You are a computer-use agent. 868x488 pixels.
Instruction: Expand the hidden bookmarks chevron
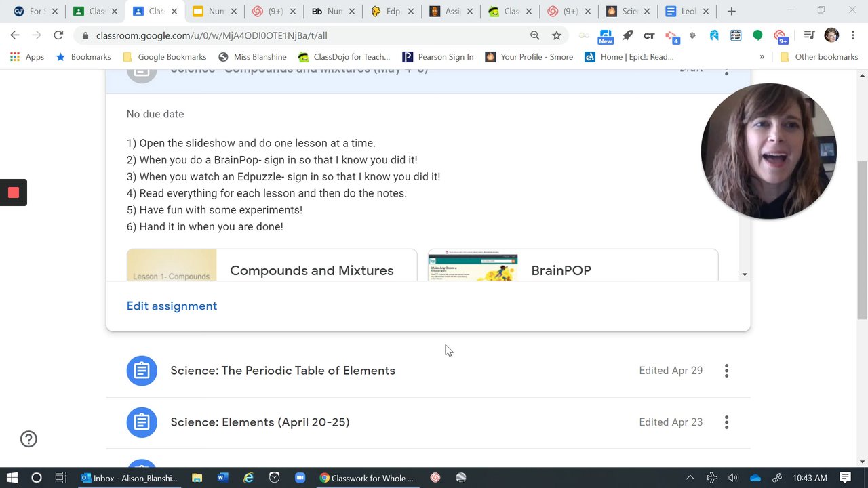[762, 57]
